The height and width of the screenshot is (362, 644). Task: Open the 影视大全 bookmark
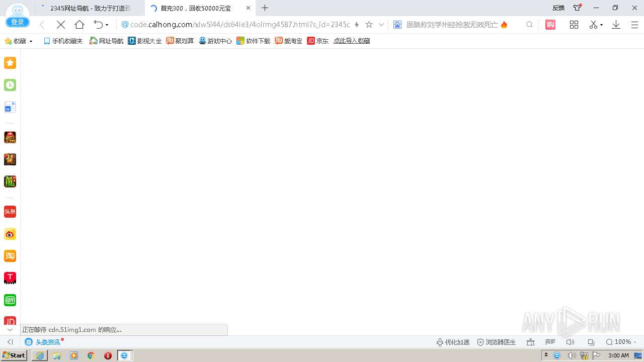(145, 41)
